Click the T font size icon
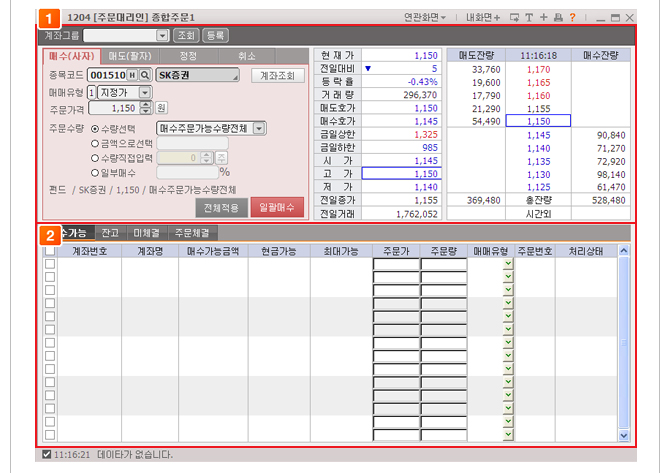Screen dimensions: 670x473 (528, 18)
